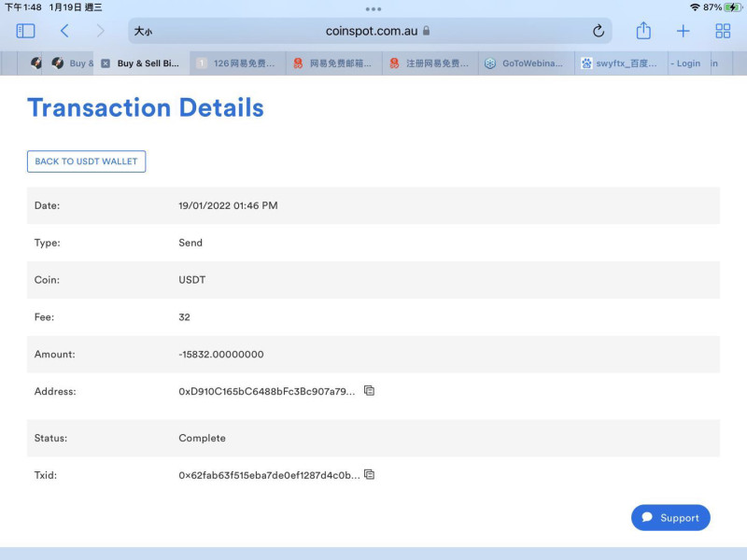Open the text size page settings menu
This screenshot has width=747, height=560.
pos(143,31)
